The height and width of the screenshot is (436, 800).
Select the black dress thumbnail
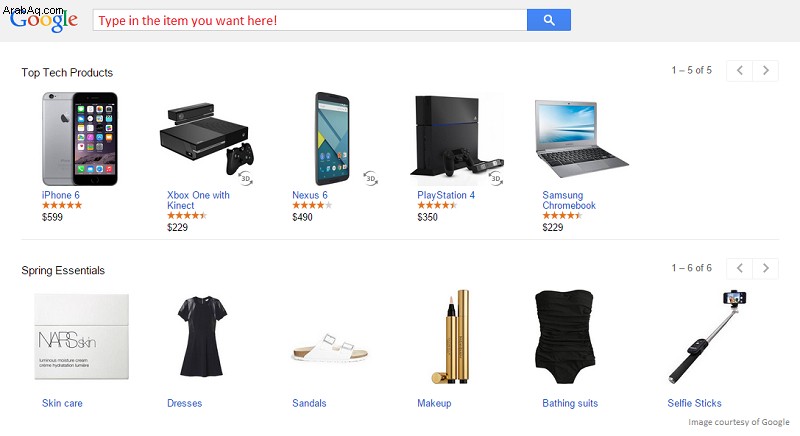point(202,337)
